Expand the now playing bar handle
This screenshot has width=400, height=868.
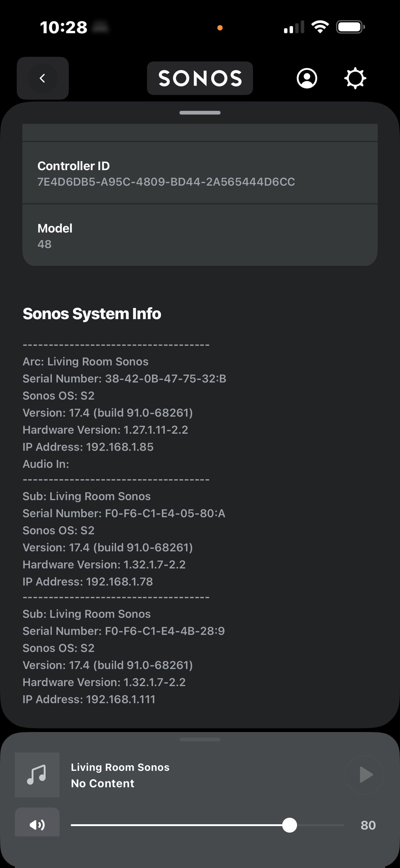200,739
